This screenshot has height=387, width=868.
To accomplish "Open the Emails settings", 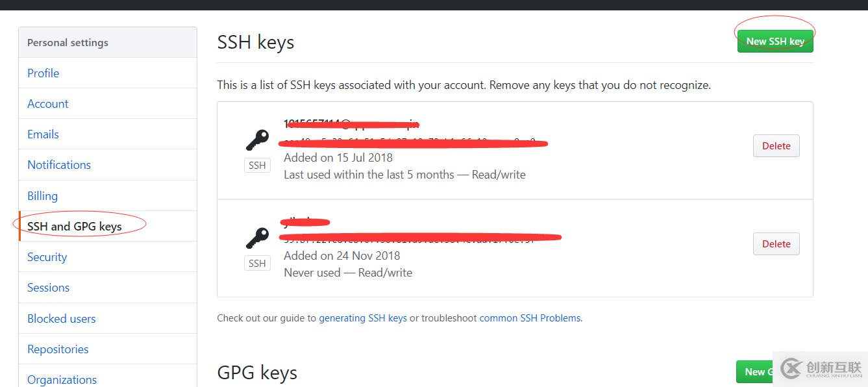I will coord(43,134).
